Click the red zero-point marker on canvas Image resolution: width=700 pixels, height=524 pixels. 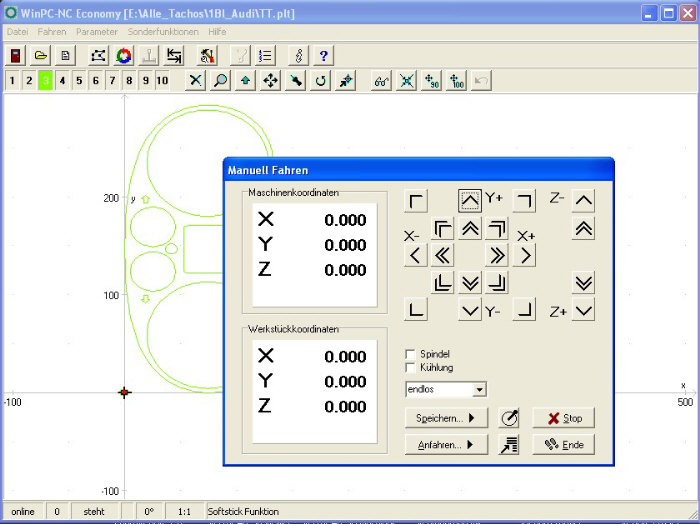pyautogui.click(x=124, y=393)
